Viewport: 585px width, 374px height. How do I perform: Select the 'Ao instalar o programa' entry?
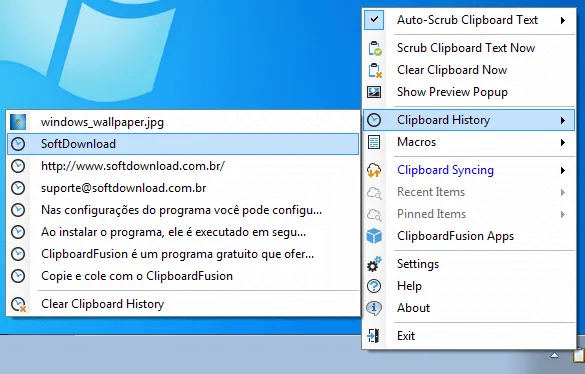coord(183,232)
